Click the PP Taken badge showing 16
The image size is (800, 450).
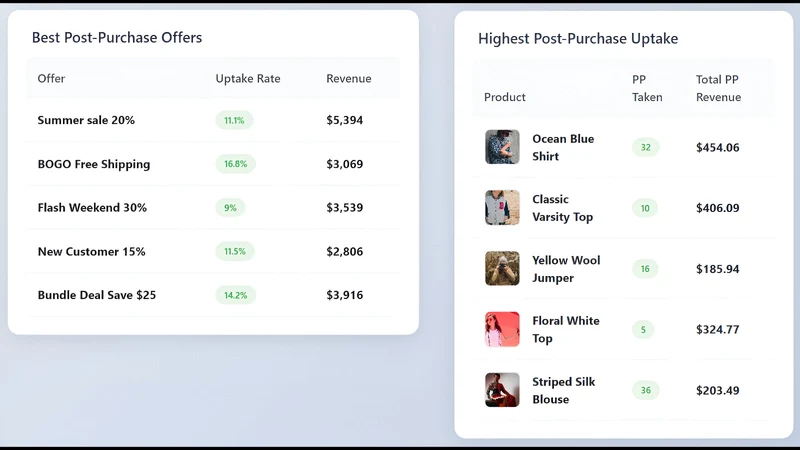click(x=645, y=269)
